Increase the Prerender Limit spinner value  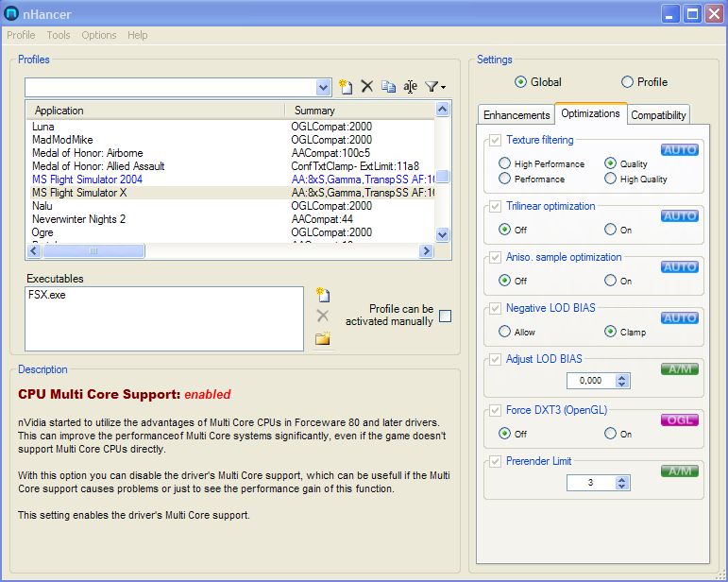[x=622, y=479]
